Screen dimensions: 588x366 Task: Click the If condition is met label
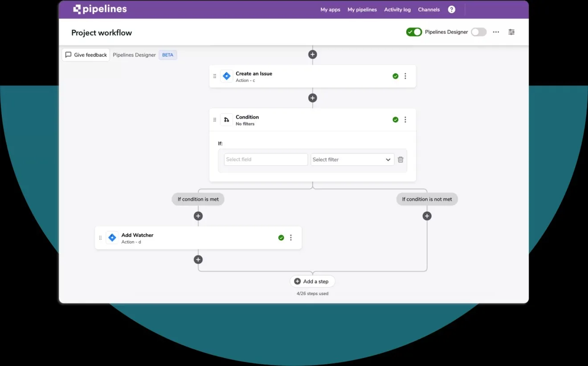[x=198, y=199]
